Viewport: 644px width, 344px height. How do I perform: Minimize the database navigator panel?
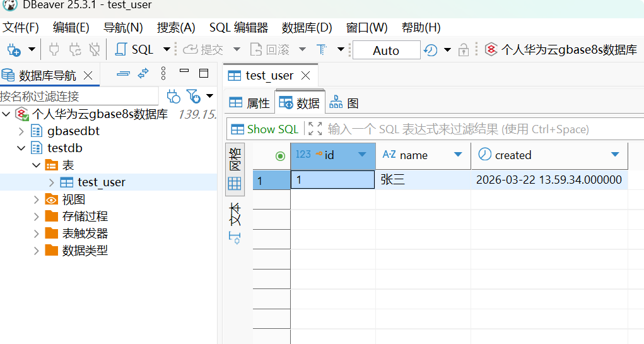tap(184, 71)
